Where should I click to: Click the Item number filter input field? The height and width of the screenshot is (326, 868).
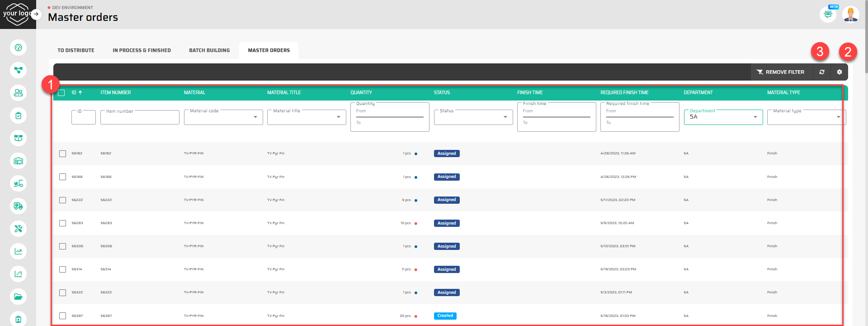[x=140, y=118]
